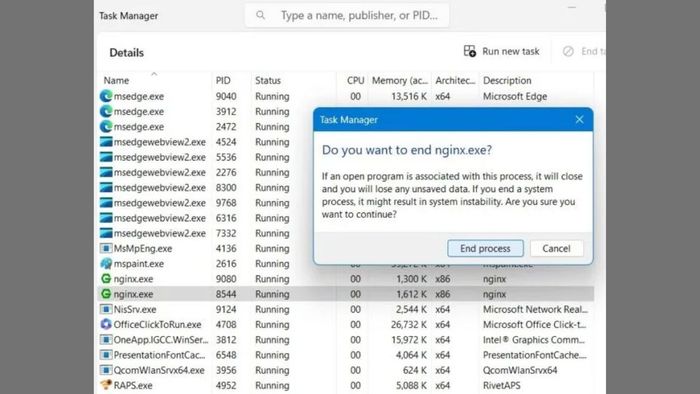Click the webview icon for PID 6316
This screenshot has height=394, width=700.
click(106, 218)
